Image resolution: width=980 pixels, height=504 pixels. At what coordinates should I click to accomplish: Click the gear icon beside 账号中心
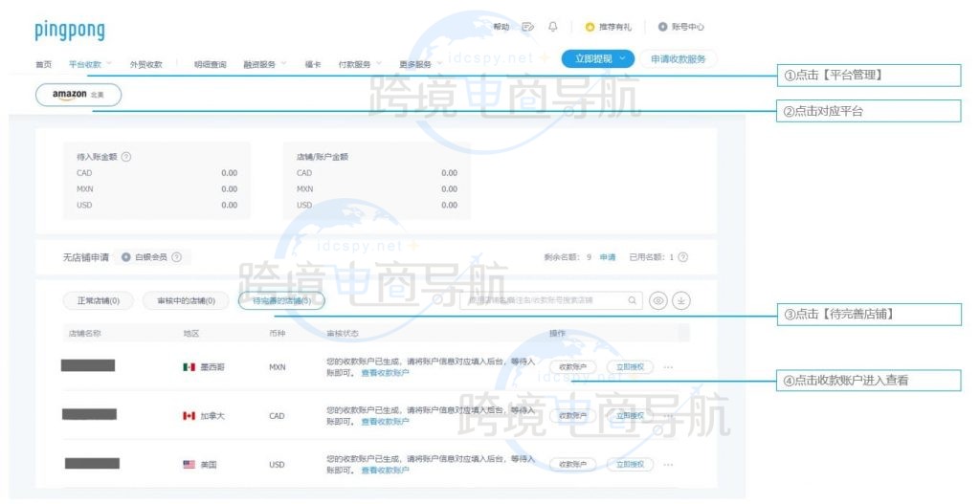[662, 27]
